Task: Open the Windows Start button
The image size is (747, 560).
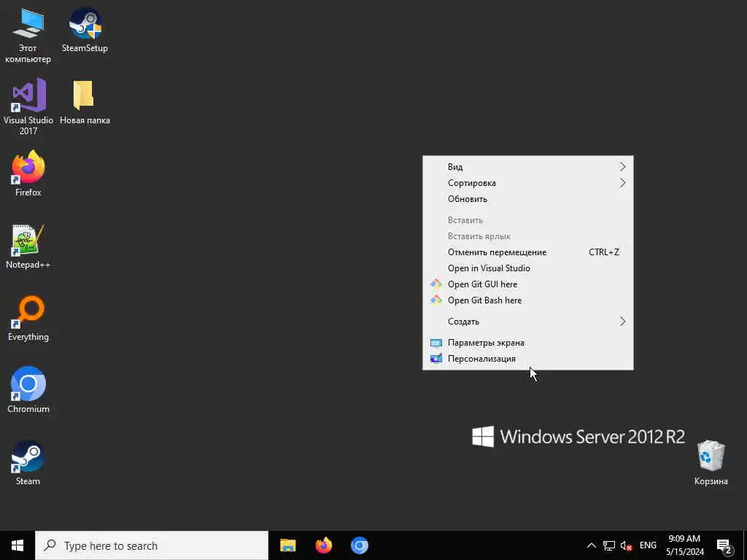Action: click(x=18, y=545)
